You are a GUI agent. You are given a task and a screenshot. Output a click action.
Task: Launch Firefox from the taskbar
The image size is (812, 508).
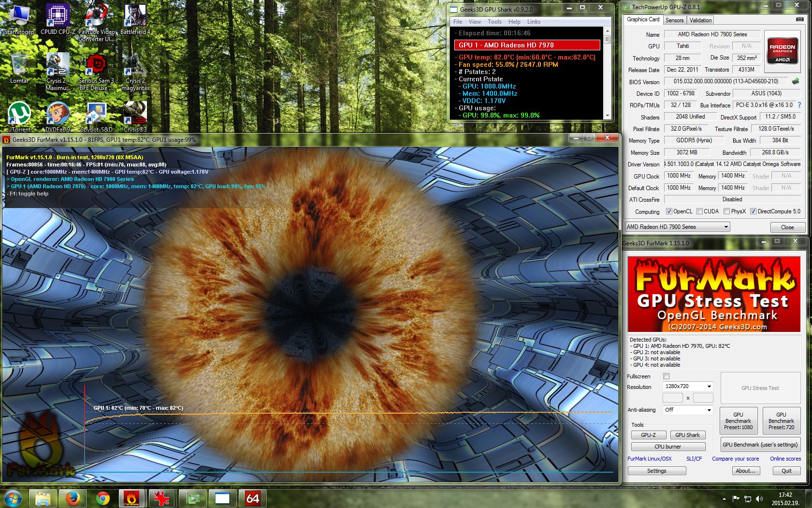tap(73, 498)
